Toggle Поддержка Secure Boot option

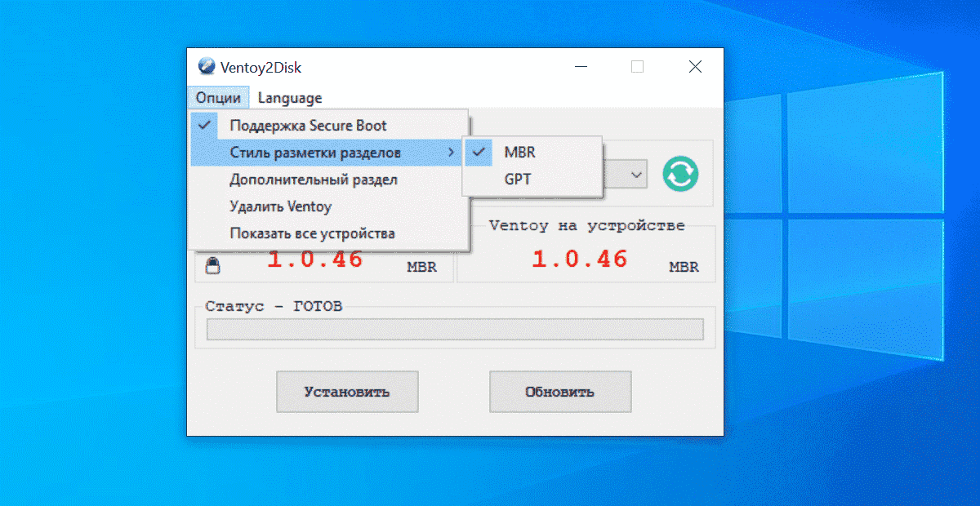click(308, 126)
